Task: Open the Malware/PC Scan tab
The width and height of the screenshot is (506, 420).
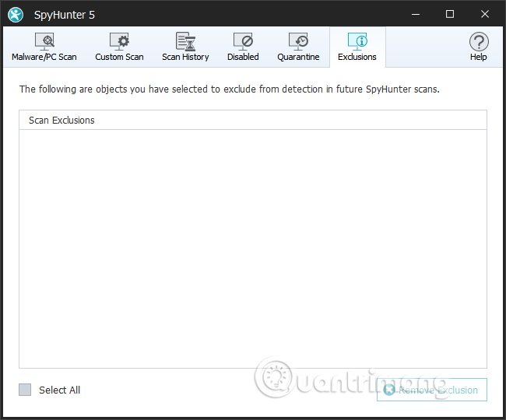Action: click(x=44, y=47)
